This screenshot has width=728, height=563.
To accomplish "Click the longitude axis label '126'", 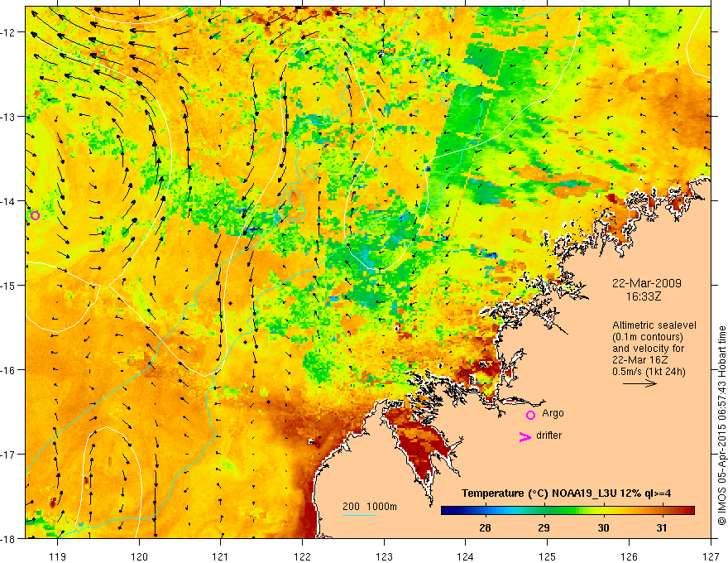I will pyautogui.click(x=629, y=556).
